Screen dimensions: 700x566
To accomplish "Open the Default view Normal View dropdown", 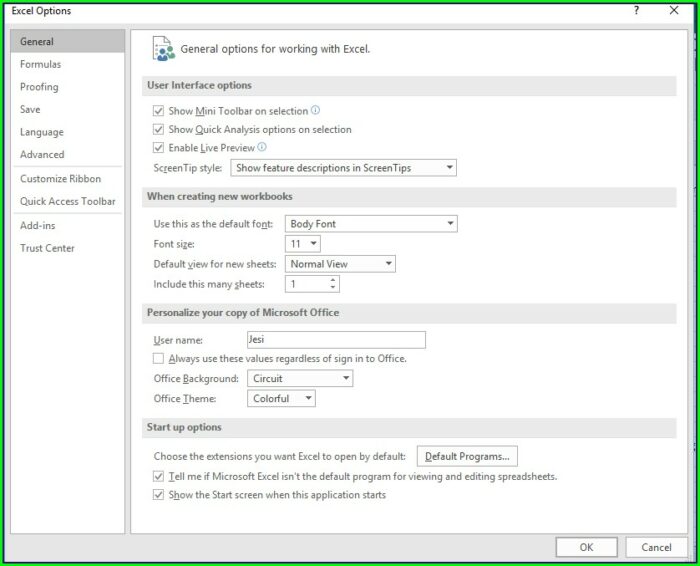I will click(x=340, y=264).
